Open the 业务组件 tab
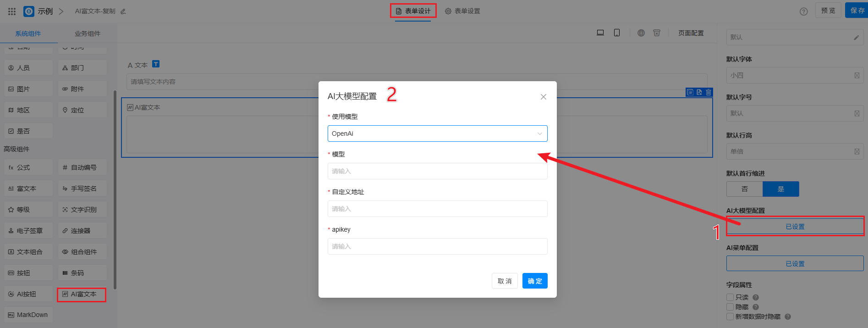 (87, 33)
